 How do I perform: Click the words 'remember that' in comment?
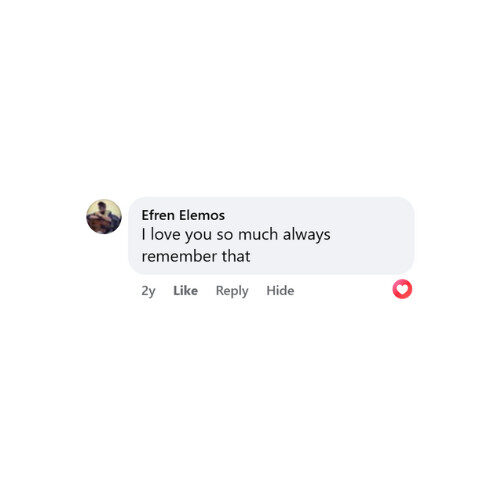(196, 256)
